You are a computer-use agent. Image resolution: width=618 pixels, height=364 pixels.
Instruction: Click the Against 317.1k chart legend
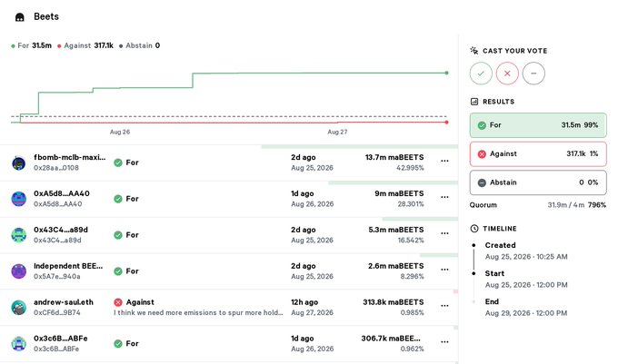pyautogui.click(x=85, y=45)
